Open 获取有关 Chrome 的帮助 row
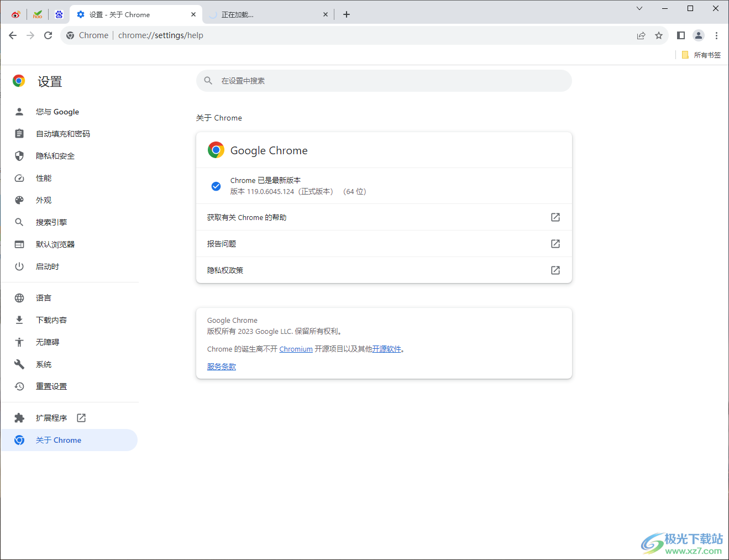This screenshot has width=729, height=560. pos(384,217)
